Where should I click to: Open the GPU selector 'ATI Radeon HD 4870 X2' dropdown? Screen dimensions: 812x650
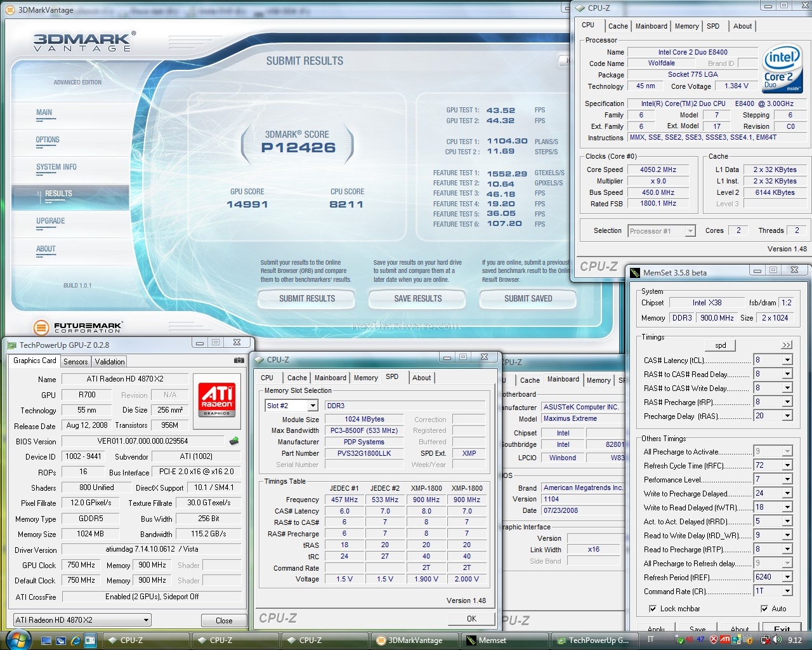point(146,620)
